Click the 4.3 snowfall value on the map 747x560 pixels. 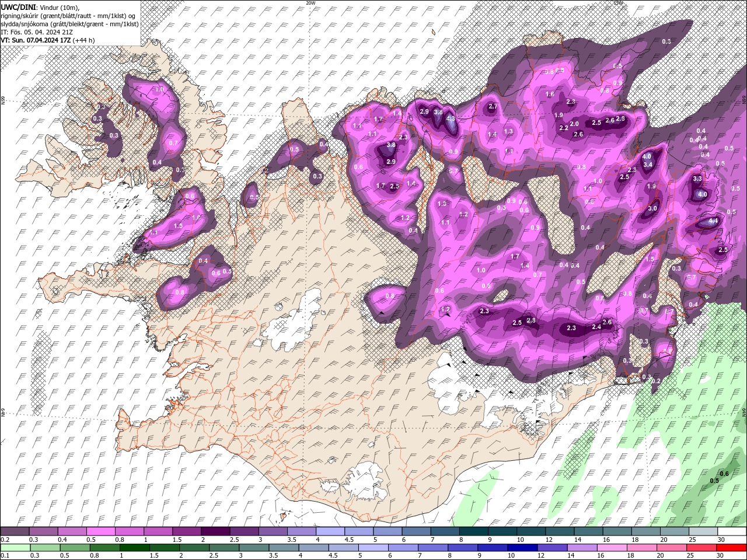(x=450, y=118)
